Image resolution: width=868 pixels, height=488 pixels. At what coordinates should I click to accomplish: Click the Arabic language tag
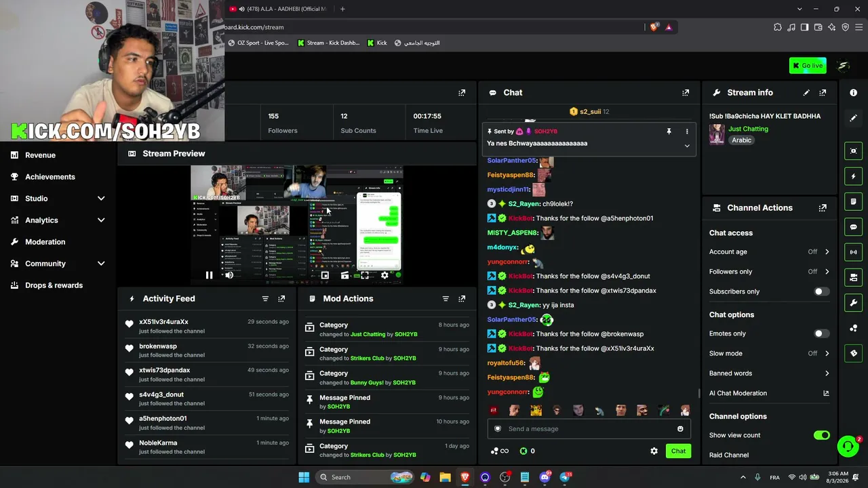(741, 140)
